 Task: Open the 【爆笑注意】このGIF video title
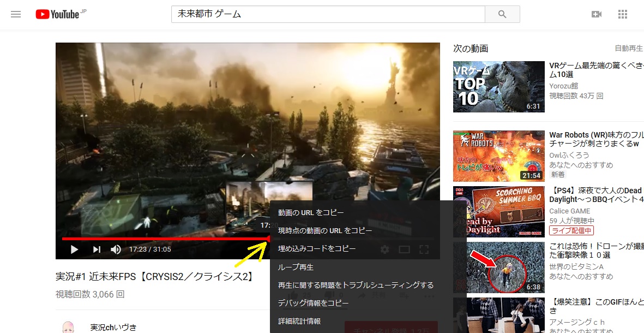[x=597, y=306]
